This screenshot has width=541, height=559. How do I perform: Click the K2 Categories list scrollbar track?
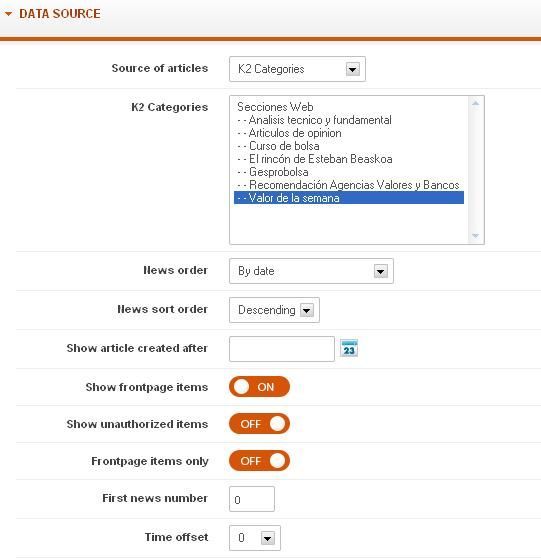[475, 169]
